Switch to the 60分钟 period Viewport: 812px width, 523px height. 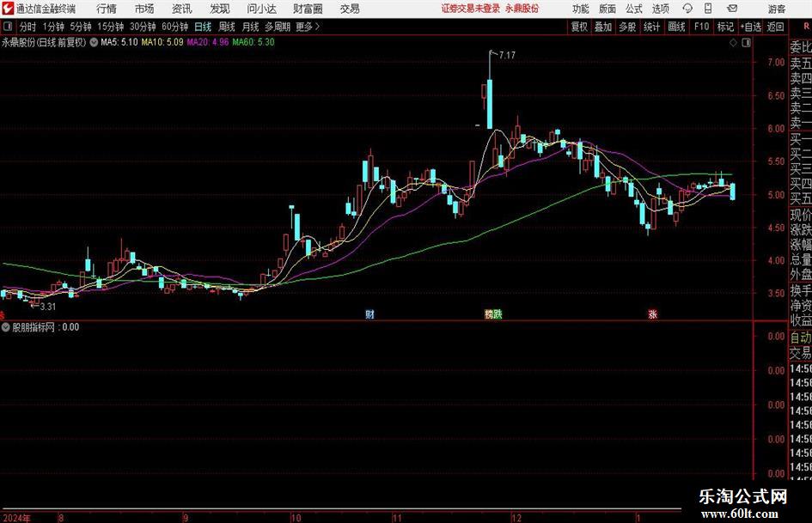pos(175,27)
